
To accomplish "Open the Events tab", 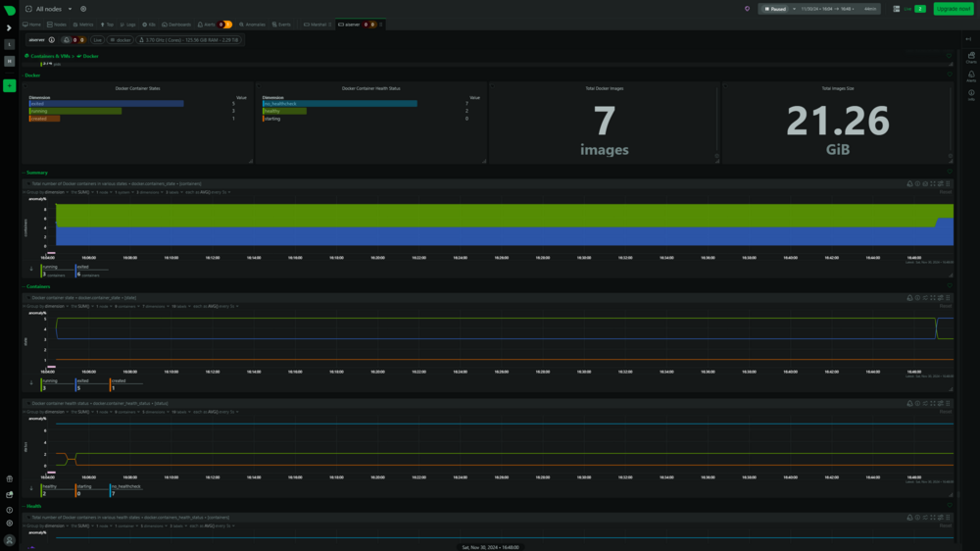I will click(281, 25).
